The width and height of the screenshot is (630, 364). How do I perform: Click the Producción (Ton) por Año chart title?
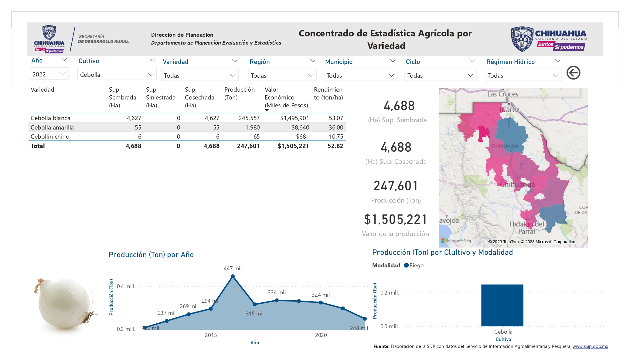click(x=151, y=255)
